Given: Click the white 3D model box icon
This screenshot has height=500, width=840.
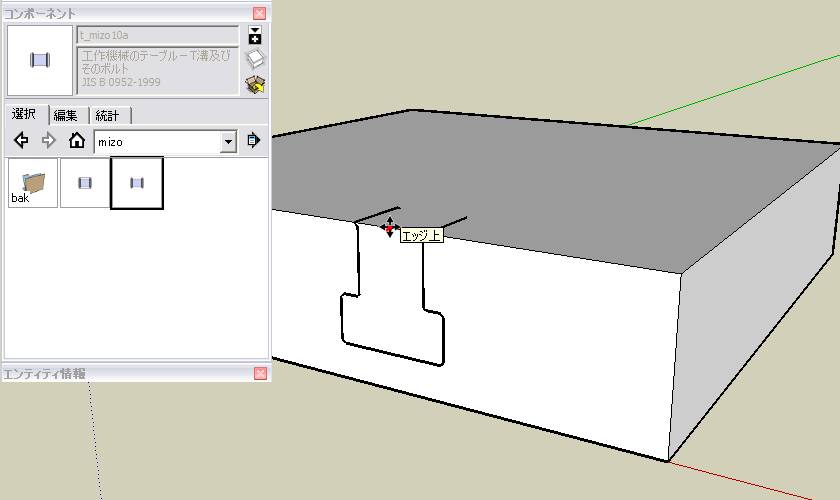Looking at the screenshot, I should 256,59.
